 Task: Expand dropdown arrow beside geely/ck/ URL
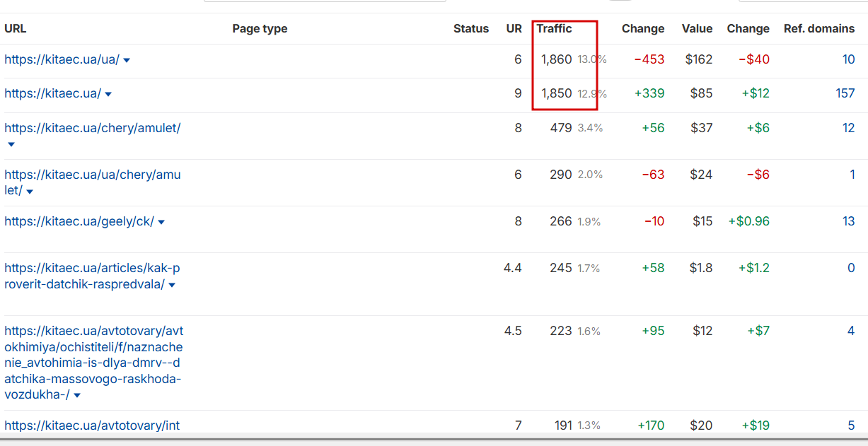[161, 223]
